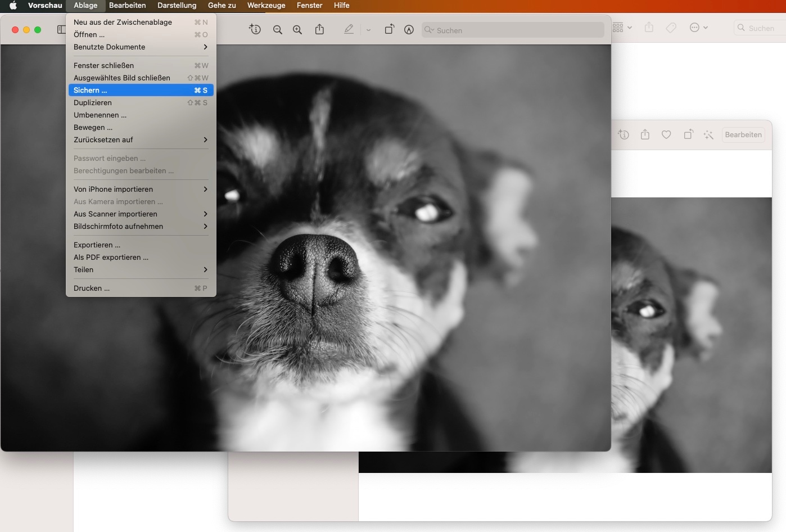Click the zoom out magnifier in Vorschau toolbar
The height and width of the screenshot is (532, 786).
pos(277,30)
